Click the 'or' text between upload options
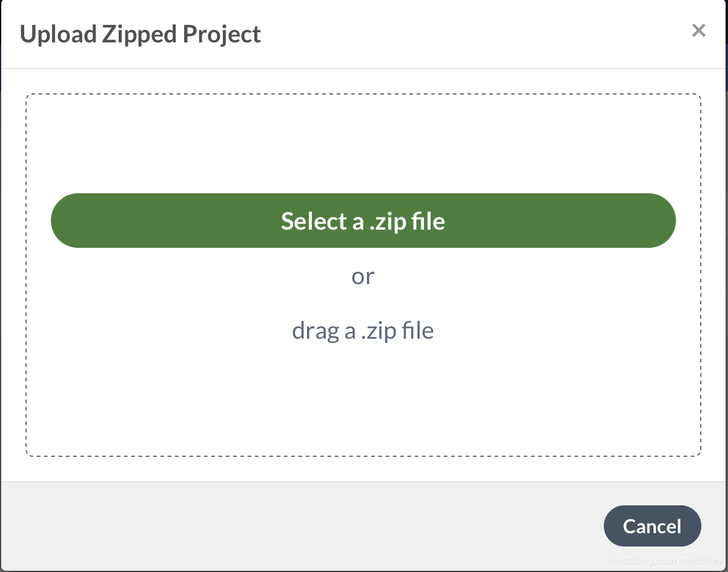The height and width of the screenshot is (572, 728). pos(363,276)
